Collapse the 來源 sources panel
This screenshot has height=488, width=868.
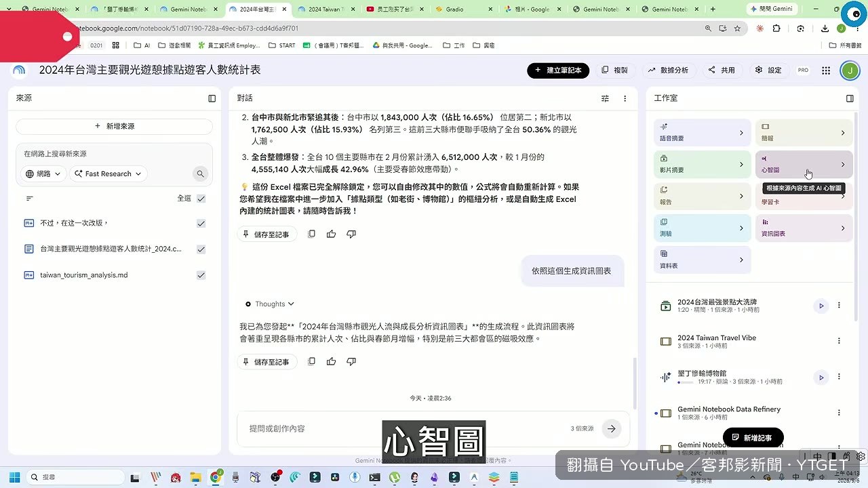[212, 98]
